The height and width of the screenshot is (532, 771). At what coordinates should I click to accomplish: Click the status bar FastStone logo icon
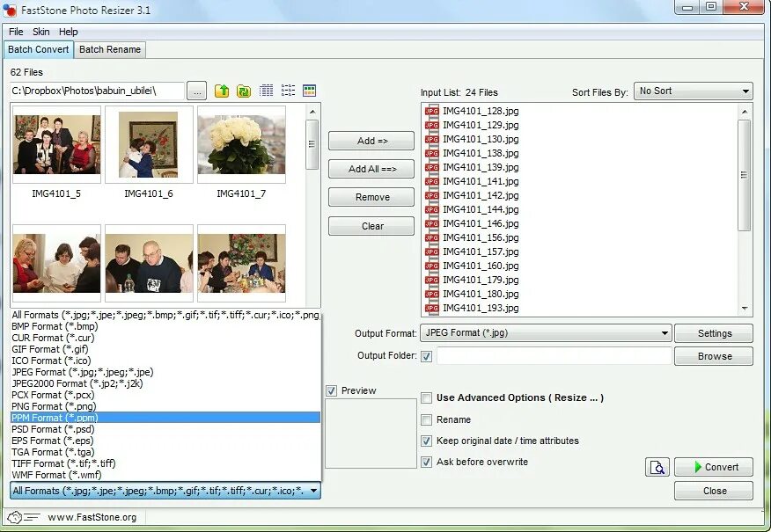click(23, 517)
